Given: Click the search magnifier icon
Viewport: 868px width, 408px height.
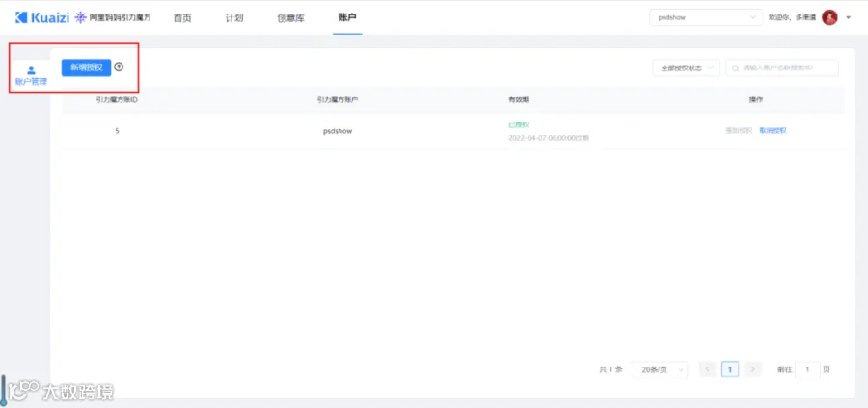Looking at the screenshot, I should 736,68.
